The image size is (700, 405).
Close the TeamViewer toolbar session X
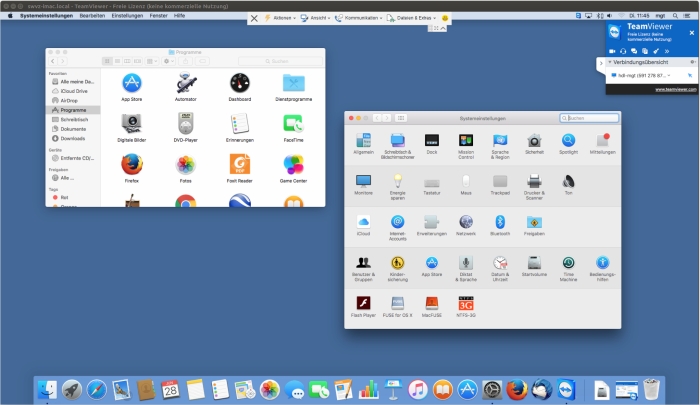[x=254, y=18]
